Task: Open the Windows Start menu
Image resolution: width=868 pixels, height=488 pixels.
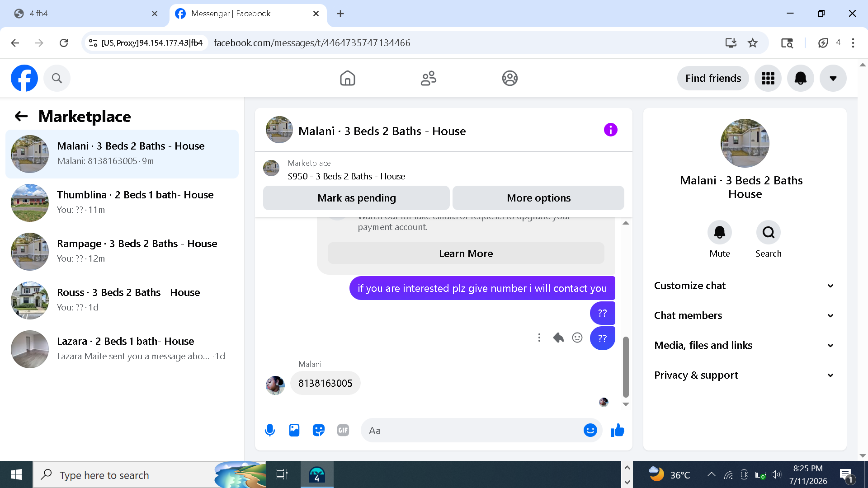Action: [16, 474]
